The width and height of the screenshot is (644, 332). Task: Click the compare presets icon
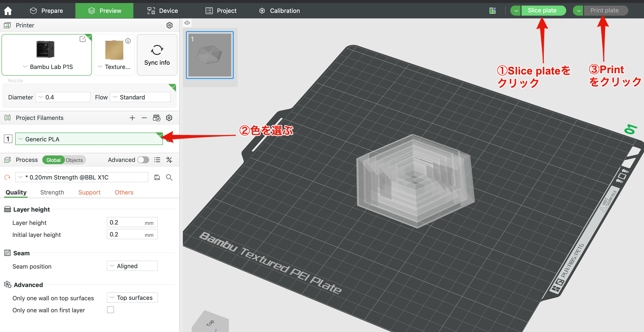(169, 160)
